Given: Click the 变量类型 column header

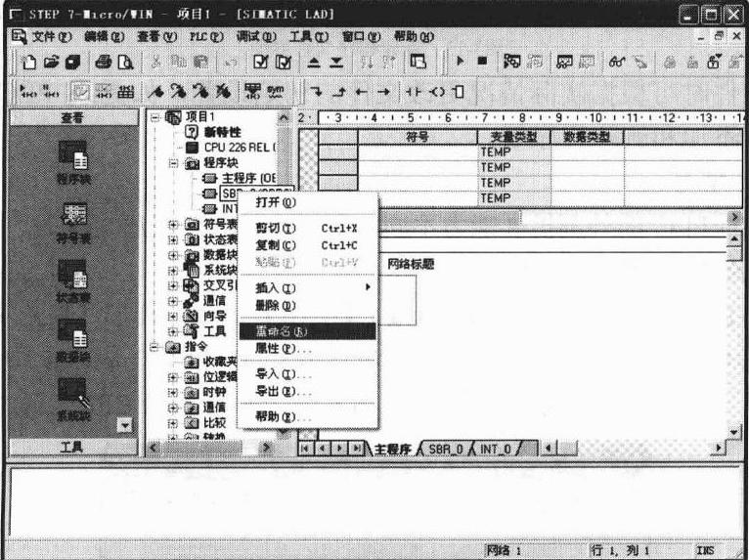Looking at the screenshot, I should pos(514,137).
